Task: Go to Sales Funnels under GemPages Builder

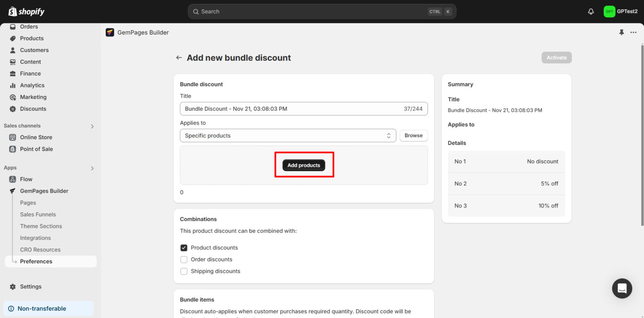Action: pyautogui.click(x=38, y=214)
